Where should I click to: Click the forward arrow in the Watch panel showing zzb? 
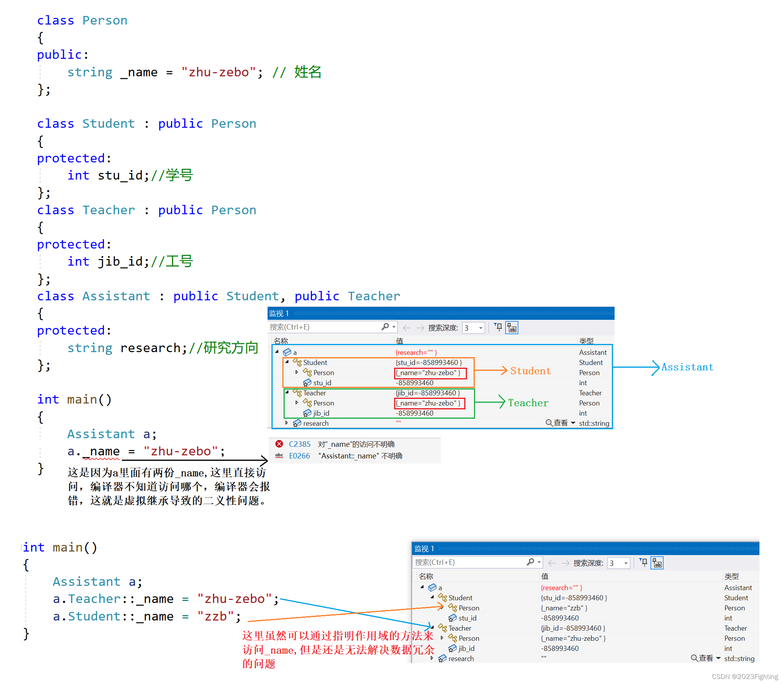tap(566, 563)
